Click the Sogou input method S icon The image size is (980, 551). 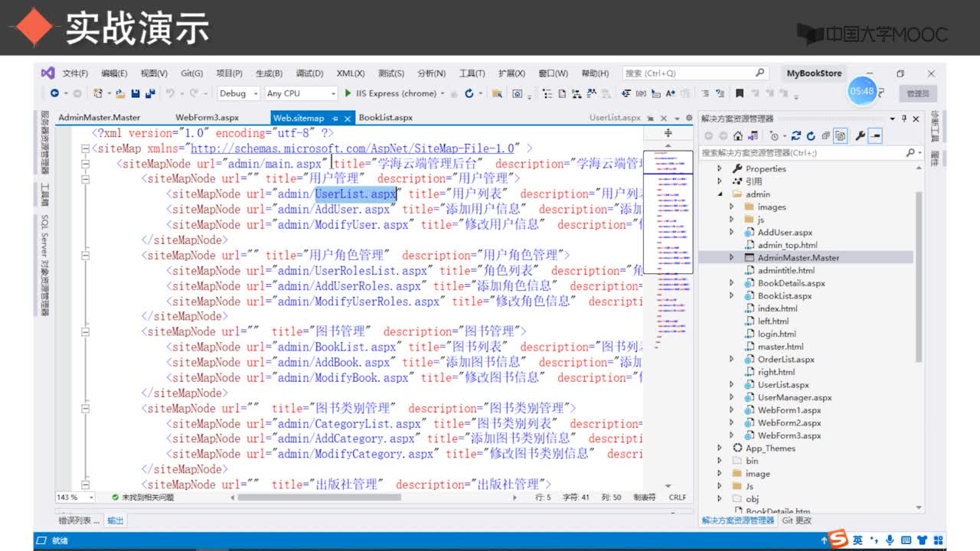pyautogui.click(x=838, y=540)
